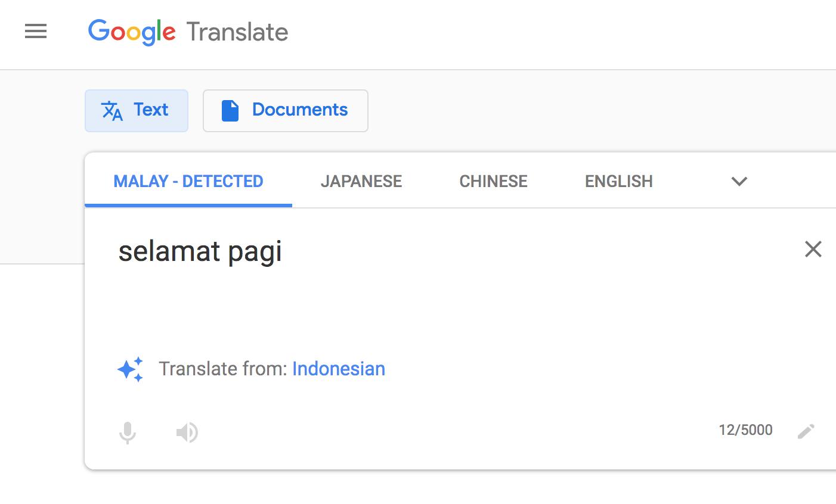Choose Documents translation mode
The width and height of the screenshot is (836, 504).
coord(286,111)
